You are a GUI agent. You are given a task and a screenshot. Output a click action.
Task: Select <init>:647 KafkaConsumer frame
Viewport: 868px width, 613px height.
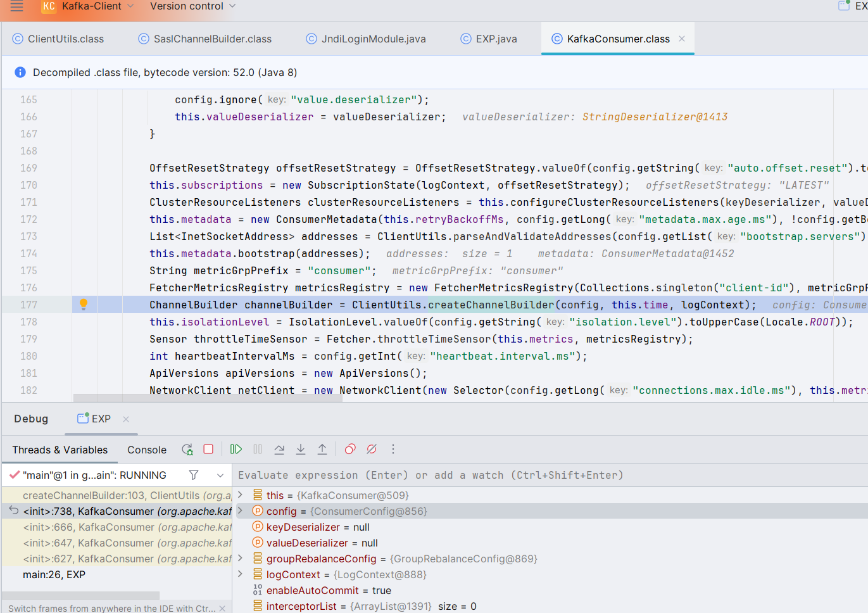pos(117,543)
